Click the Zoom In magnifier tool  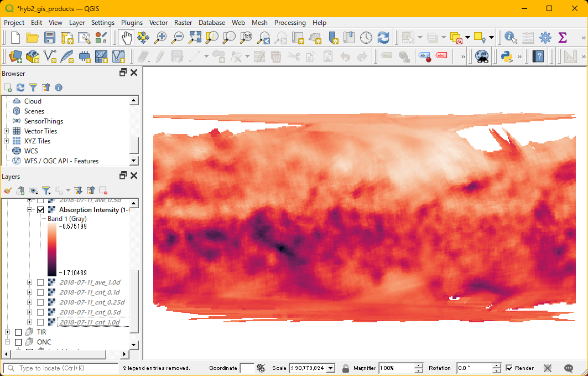pyautogui.click(x=160, y=38)
